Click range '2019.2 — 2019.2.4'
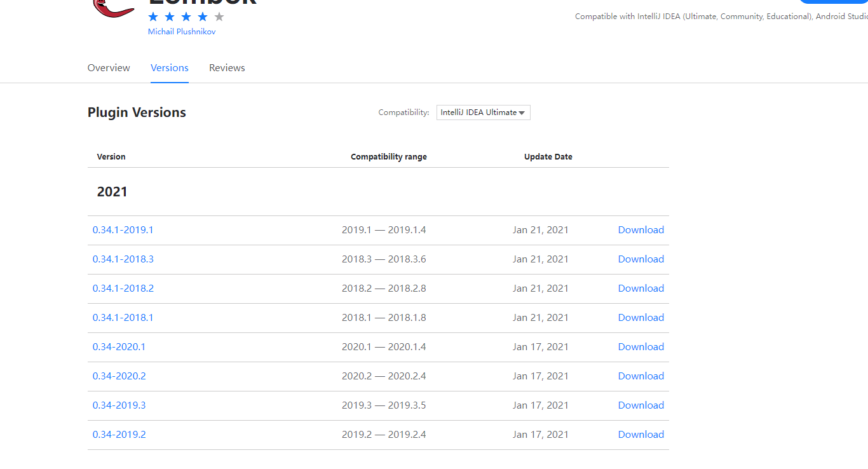Image resolution: width=868 pixels, height=469 pixels. pyautogui.click(x=384, y=435)
